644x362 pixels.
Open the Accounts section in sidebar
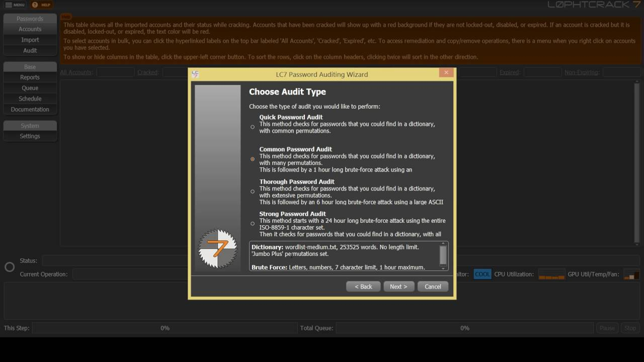click(30, 29)
